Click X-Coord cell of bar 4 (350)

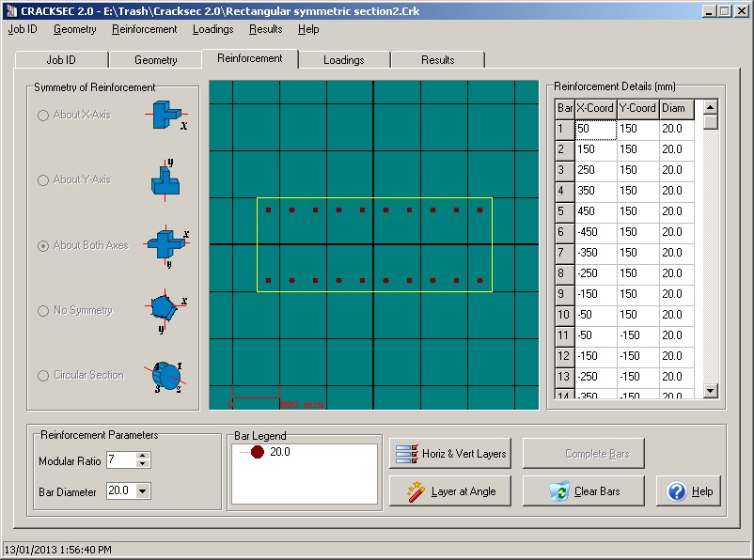(x=596, y=191)
